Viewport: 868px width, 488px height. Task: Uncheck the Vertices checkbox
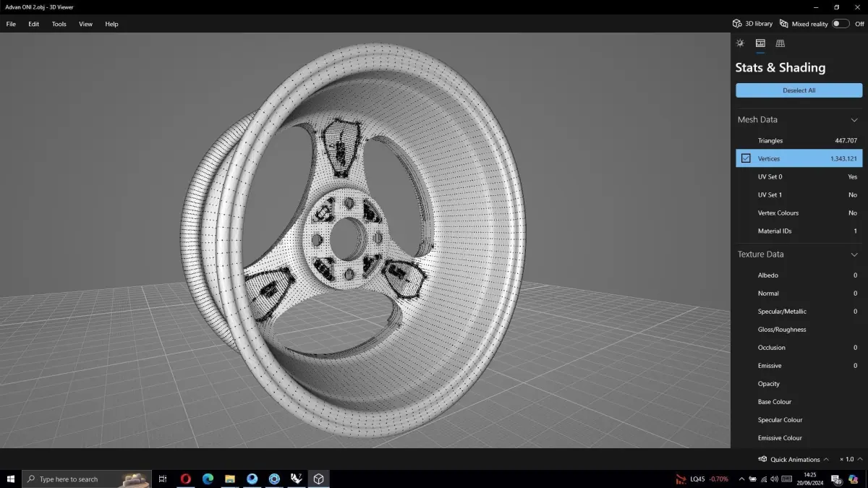coord(746,158)
